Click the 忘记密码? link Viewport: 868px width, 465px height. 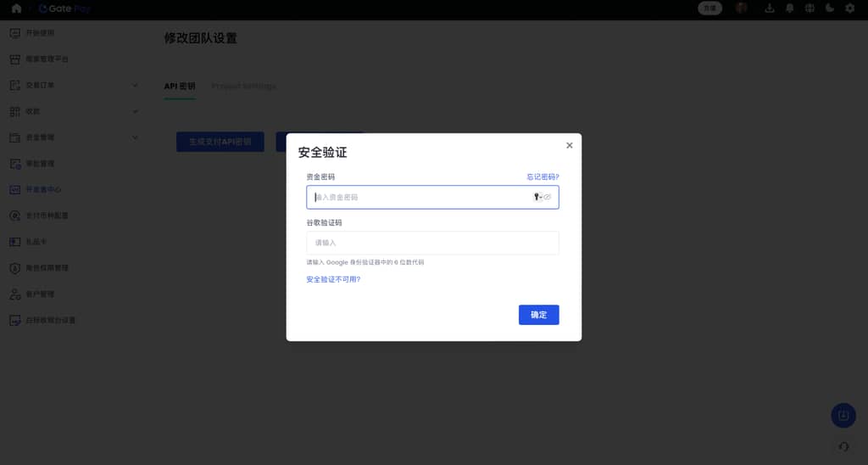click(542, 176)
